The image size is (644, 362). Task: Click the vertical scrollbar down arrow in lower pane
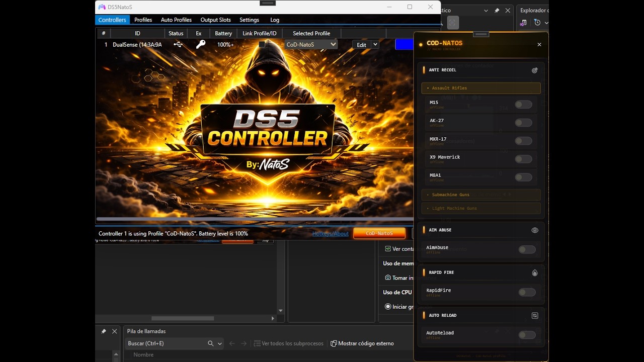(x=281, y=311)
